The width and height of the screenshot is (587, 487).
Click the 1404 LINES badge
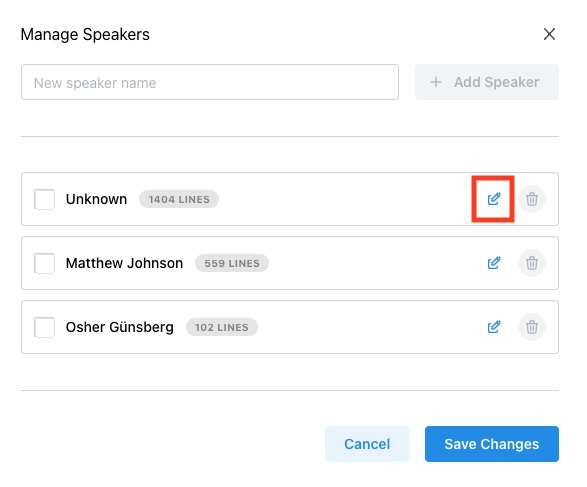(179, 199)
